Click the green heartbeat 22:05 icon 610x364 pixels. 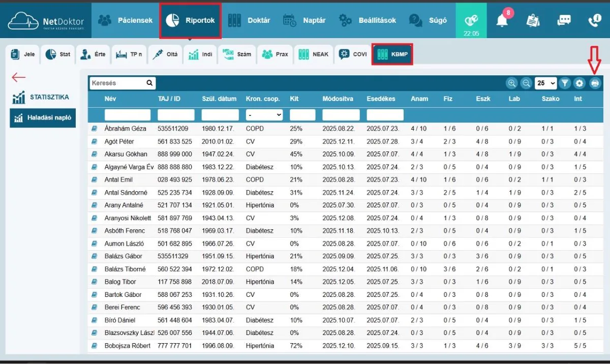(471, 20)
